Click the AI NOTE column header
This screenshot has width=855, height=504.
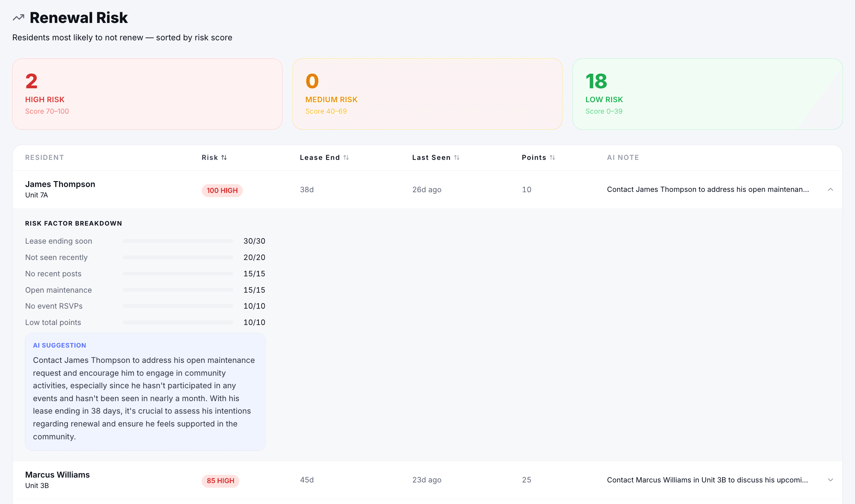coord(623,157)
